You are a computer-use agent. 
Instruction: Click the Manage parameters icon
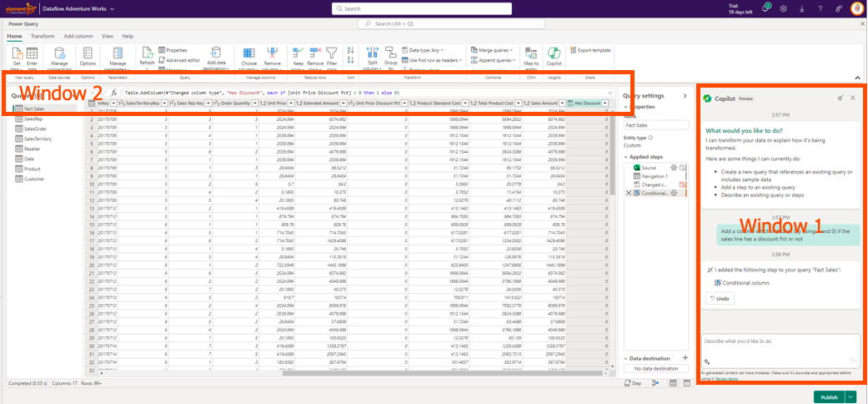click(x=118, y=53)
